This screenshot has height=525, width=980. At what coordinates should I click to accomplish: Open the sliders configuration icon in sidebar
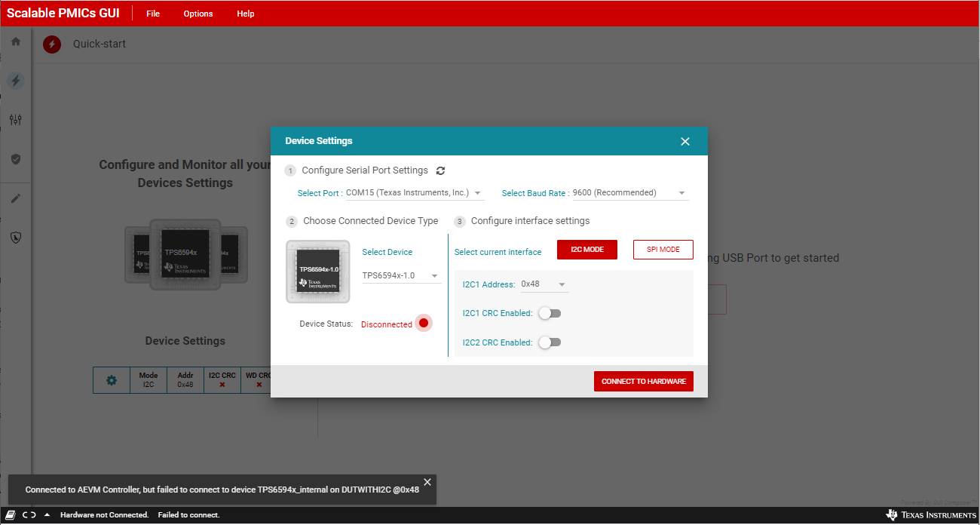(x=15, y=120)
